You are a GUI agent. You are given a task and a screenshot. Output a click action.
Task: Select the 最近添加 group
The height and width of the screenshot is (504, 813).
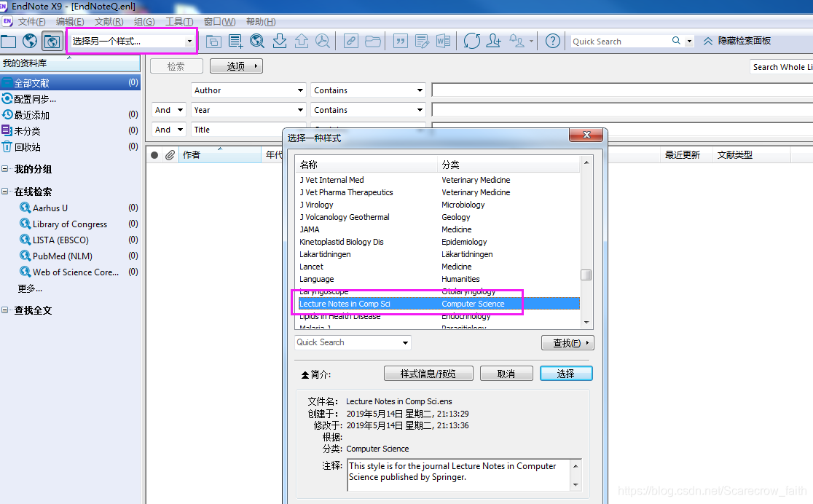(70, 114)
